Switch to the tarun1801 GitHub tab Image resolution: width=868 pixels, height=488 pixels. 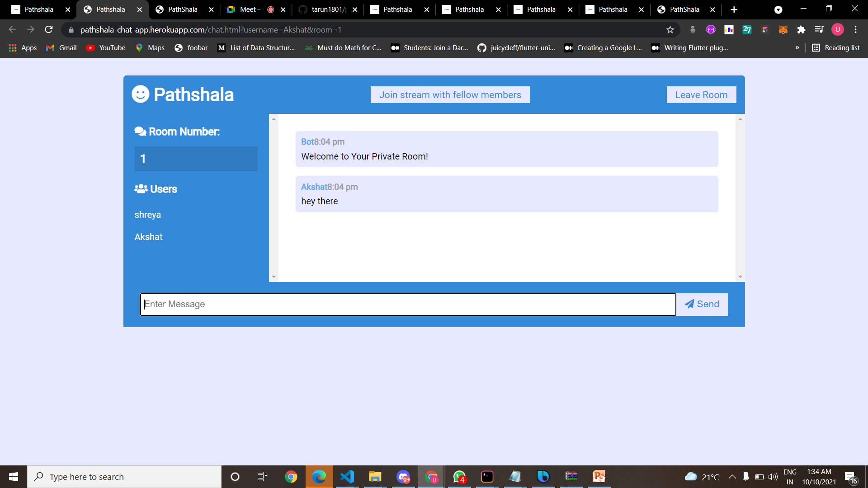click(328, 9)
